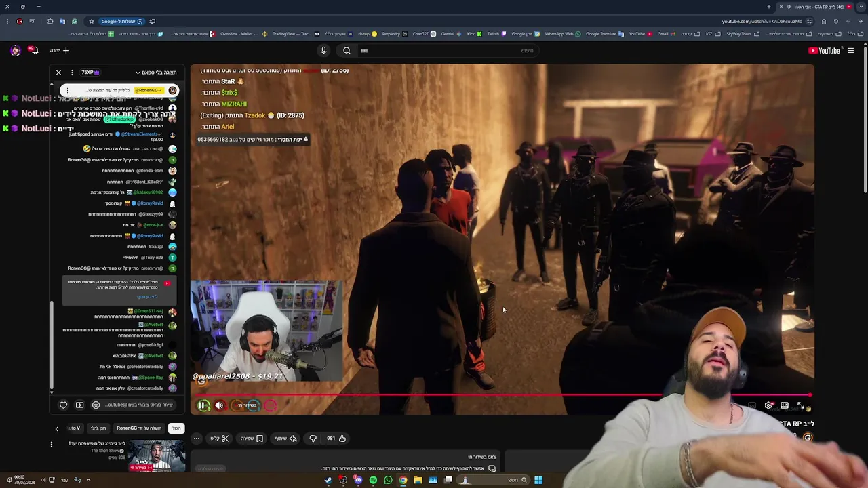This screenshot has width=868, height=488.
Task: Create a clip with scissors button
Action: point(220,439)
